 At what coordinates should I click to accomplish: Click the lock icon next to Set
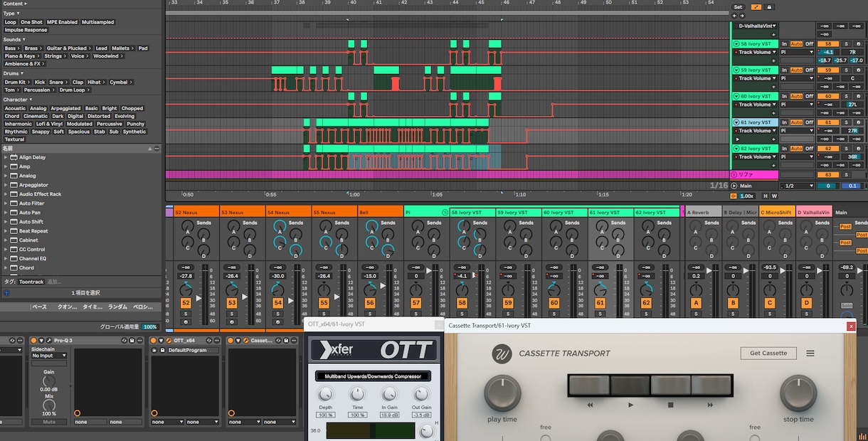769,7
